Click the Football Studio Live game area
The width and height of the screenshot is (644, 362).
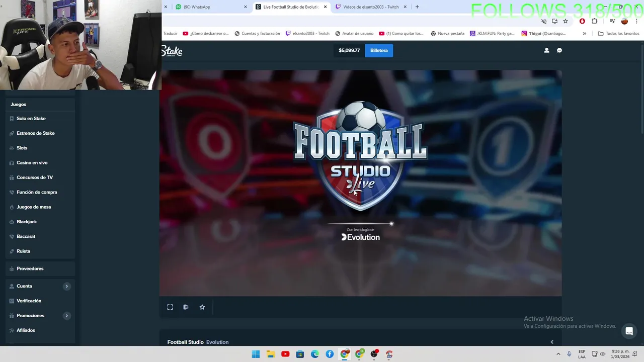(361, 183)
